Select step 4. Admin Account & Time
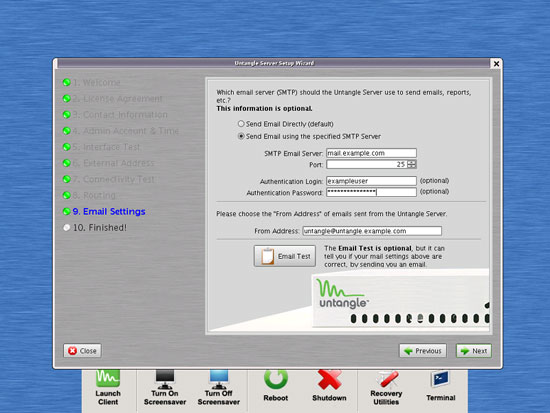 click(x=121, y=131)
